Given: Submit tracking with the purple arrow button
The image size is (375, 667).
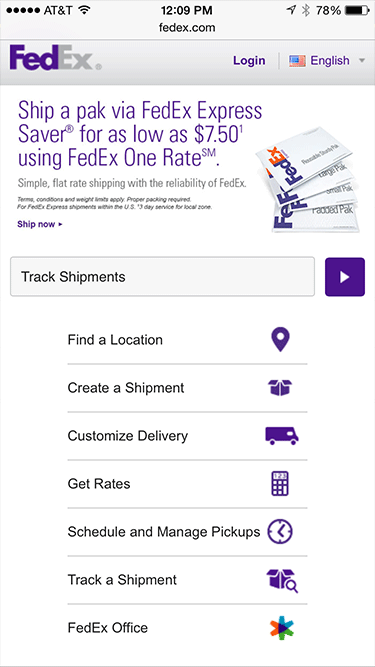Looking at the screenshot, I should click(x=345, y=277).
